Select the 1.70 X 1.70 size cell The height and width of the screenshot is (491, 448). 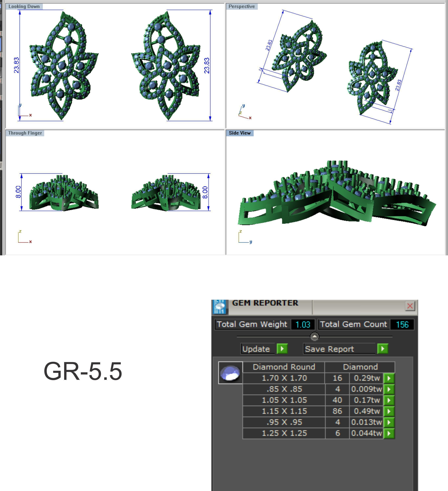tap(284, 378)
